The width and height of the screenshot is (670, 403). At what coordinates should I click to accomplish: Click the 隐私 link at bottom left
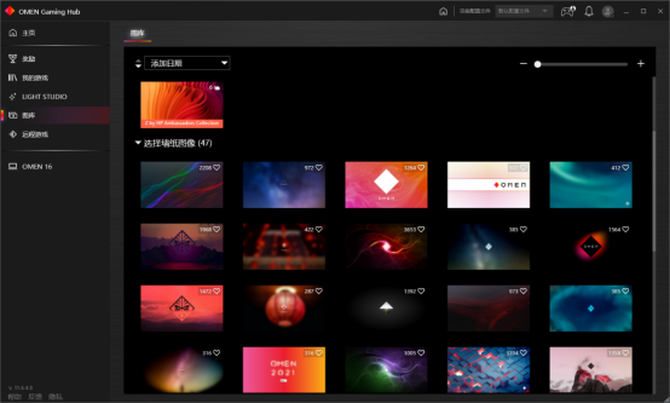(x=56, y=397)
